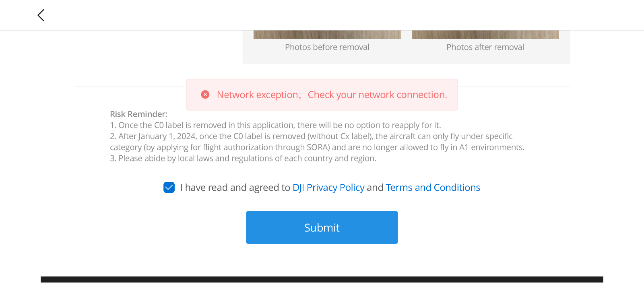Go back using the top-left arrow
Screen dimensions: 644x297
click(x=41, y=15)
